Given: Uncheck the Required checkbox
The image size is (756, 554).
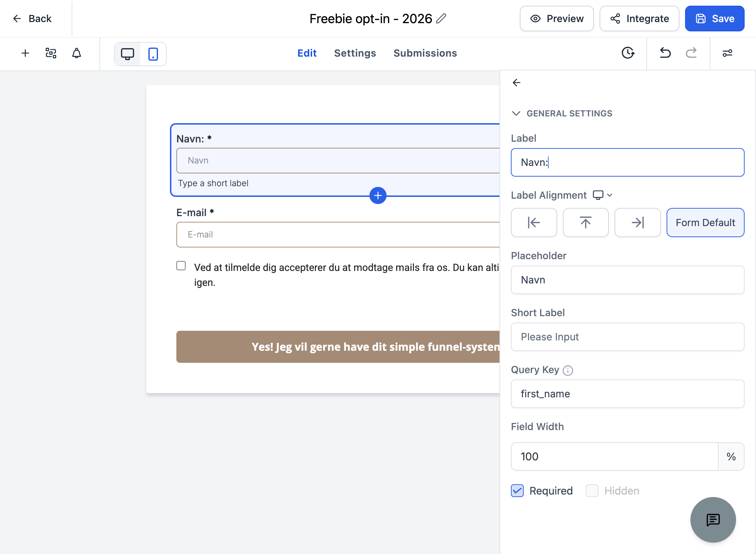Looking at the screenshot, I should click(x=517, y=491).
